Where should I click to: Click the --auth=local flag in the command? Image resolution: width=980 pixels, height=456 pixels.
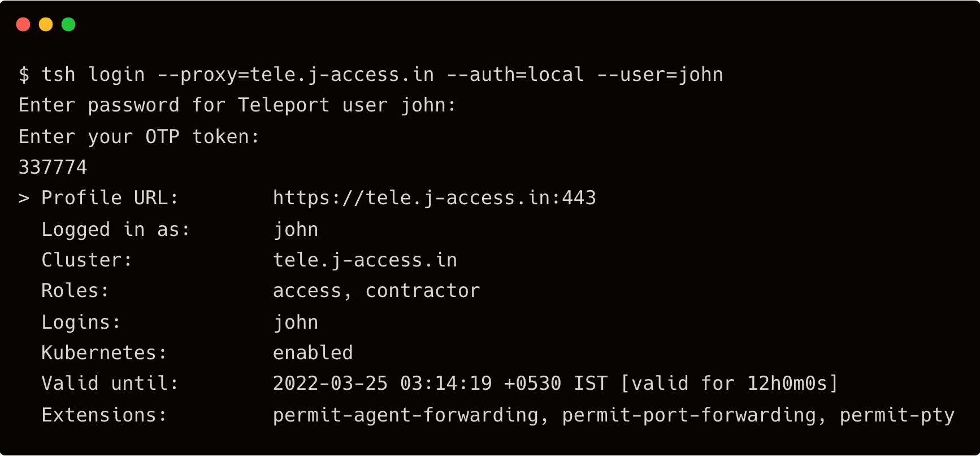point(515,75)
